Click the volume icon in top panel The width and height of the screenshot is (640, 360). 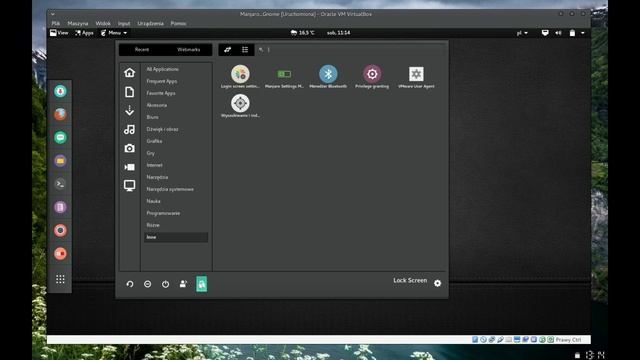click(558, 33)
